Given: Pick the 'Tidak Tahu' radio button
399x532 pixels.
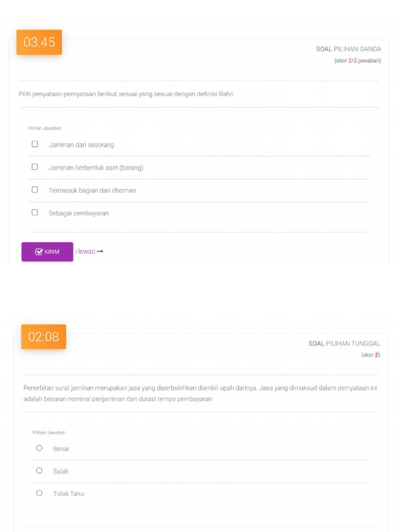Looking at the screenshot, I should tap(39, 493).
